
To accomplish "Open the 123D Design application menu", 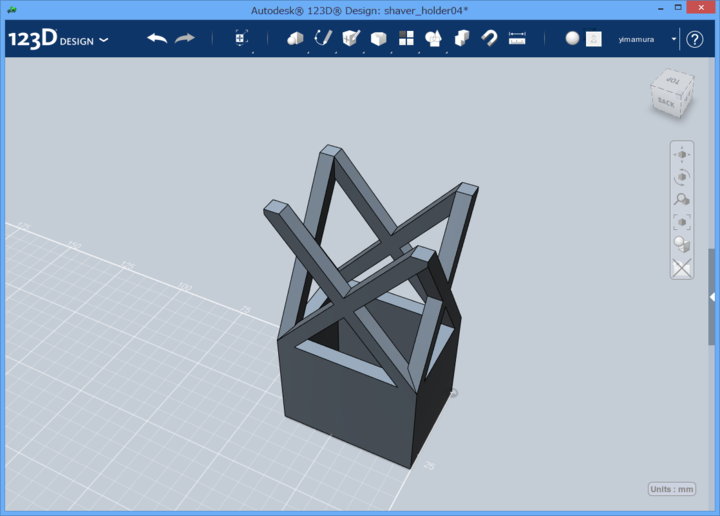I will click(x=58, y=39).
